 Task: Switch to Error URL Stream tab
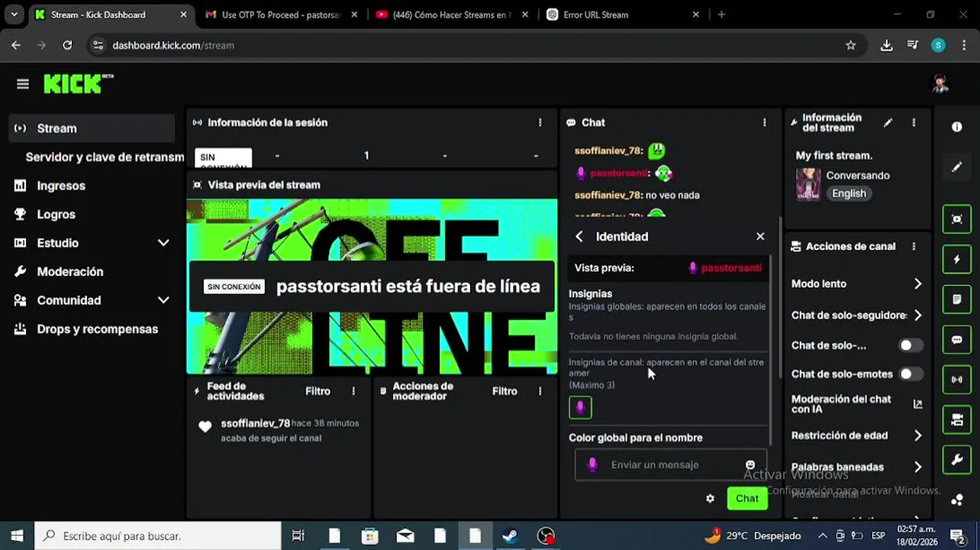[x=621, y=15]
